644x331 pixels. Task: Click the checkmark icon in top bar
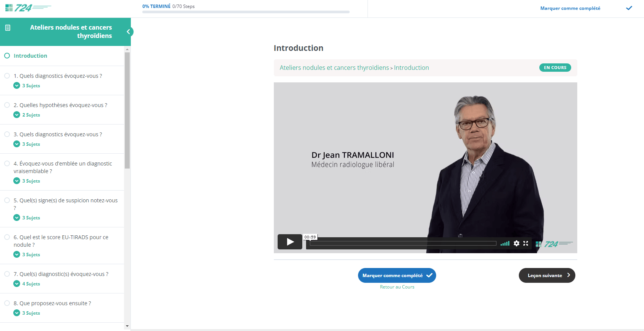coord(629,8)
